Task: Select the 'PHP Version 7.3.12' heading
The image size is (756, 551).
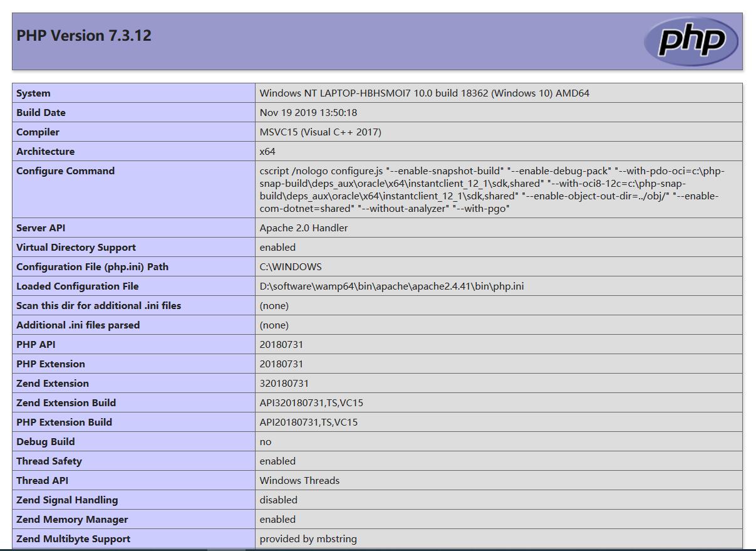Action: (x=84, y=35)
